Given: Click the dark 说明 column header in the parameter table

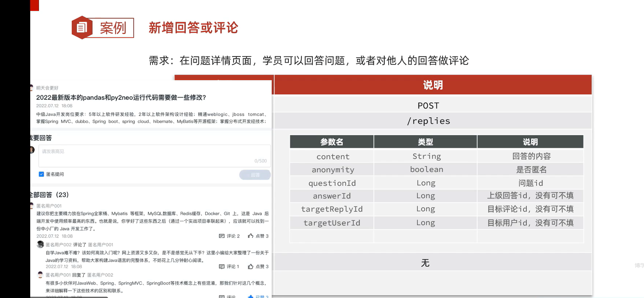Looking at the screenshot, I should (x=530, y=142).
